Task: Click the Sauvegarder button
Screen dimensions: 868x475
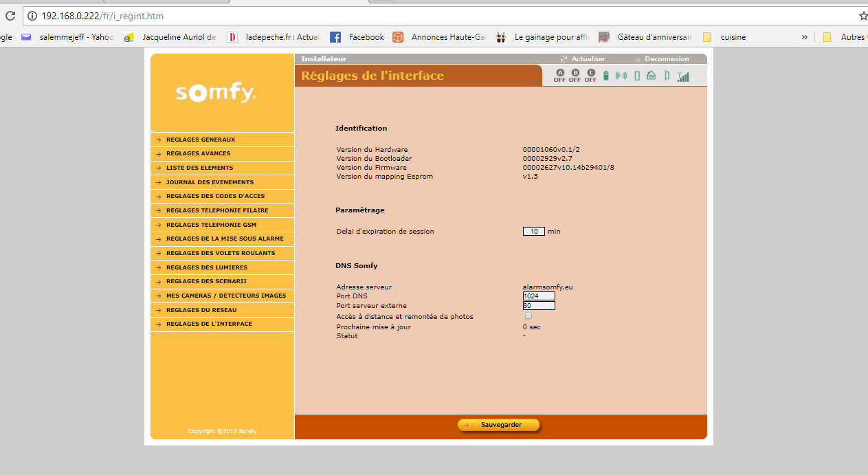Action: 499,425
